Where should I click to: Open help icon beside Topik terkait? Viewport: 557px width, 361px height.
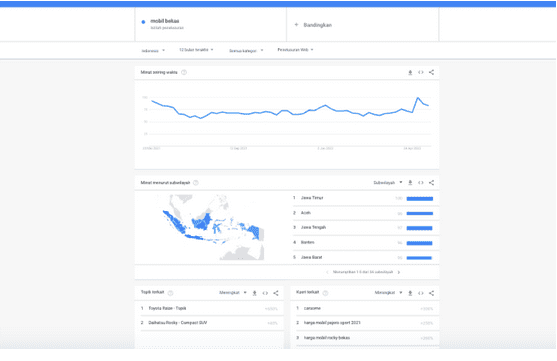point(171,293)
